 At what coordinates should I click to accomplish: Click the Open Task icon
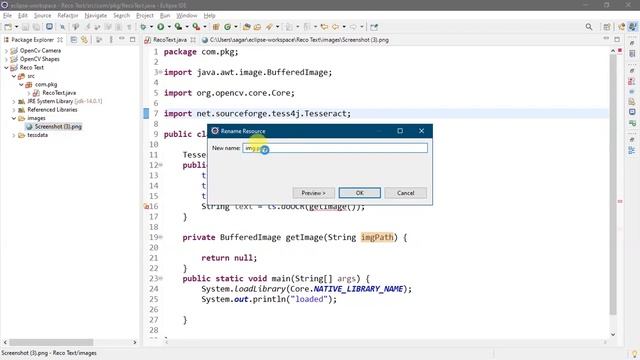coord(257,27)
